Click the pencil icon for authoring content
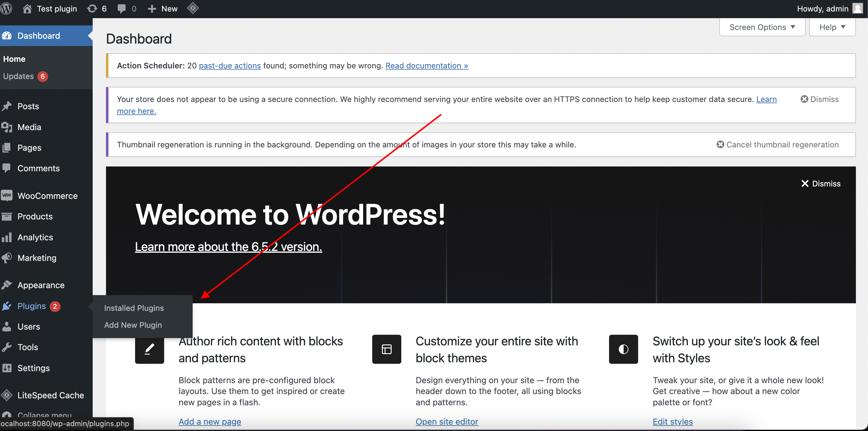This screenshot has width=868, height=431. (149, 349)
